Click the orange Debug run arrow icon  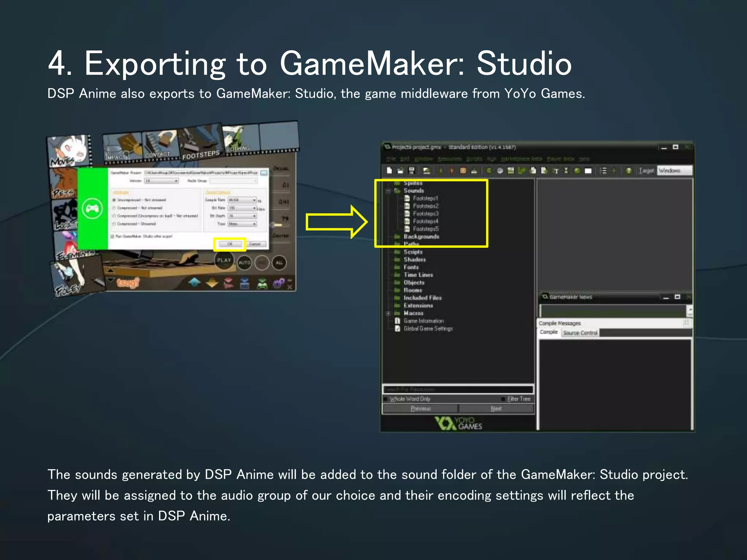[452, 170]
